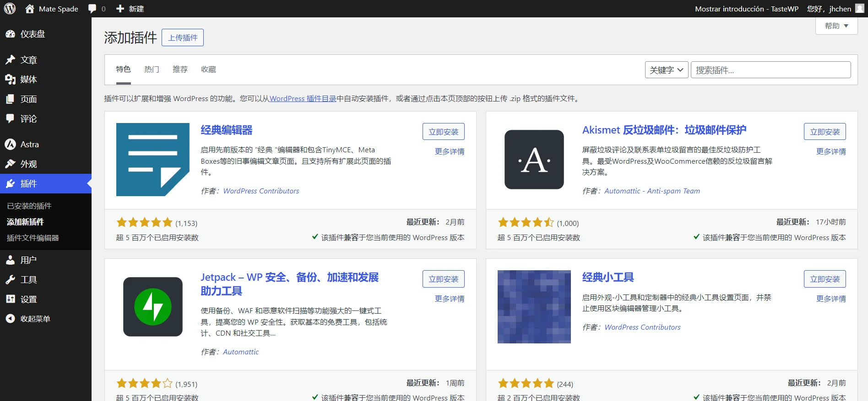The height and width of the screenshot is (401, 868).
Task: Click the Akismet plugin logo
Action: pos(534,160)
